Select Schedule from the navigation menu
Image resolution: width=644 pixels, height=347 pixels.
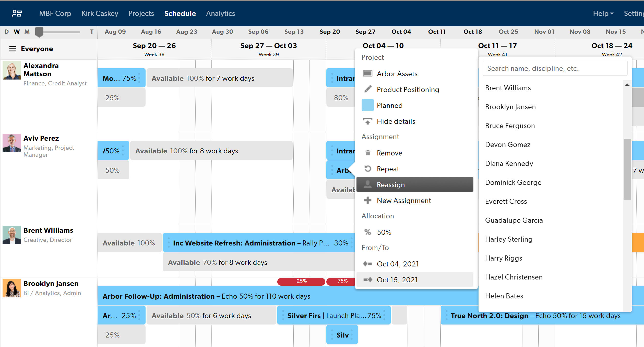[x=180, y=13]
